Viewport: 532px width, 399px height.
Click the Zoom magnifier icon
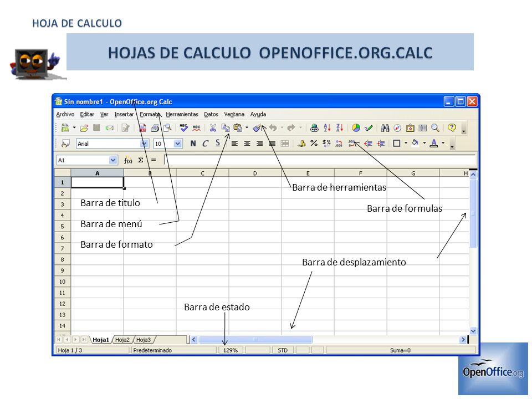(435, 128)
